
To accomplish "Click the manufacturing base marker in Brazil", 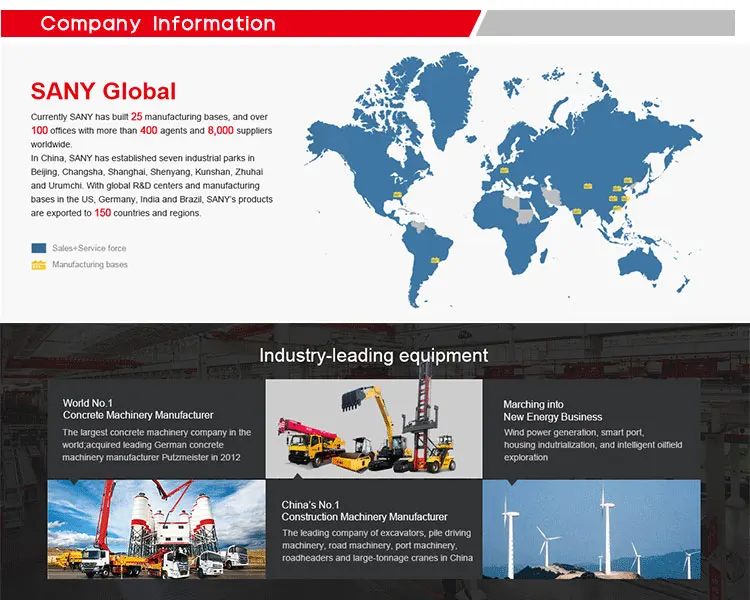I will click(x=436, y=262).
